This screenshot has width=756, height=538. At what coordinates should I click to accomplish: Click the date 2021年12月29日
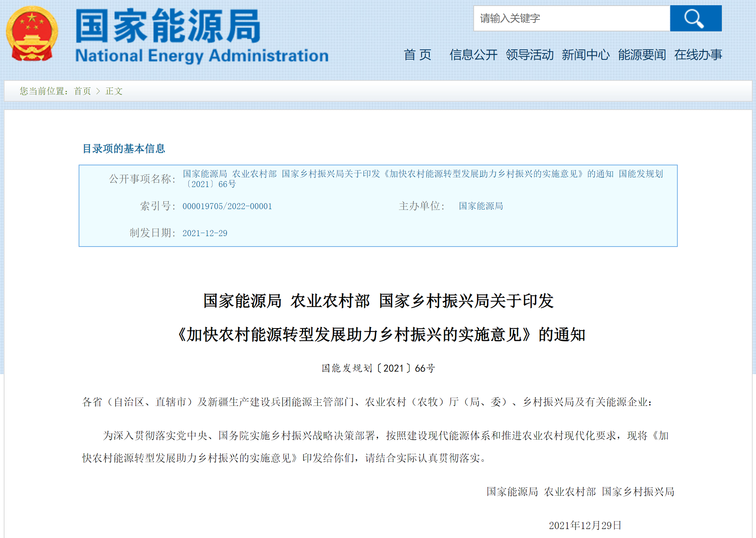585,525
